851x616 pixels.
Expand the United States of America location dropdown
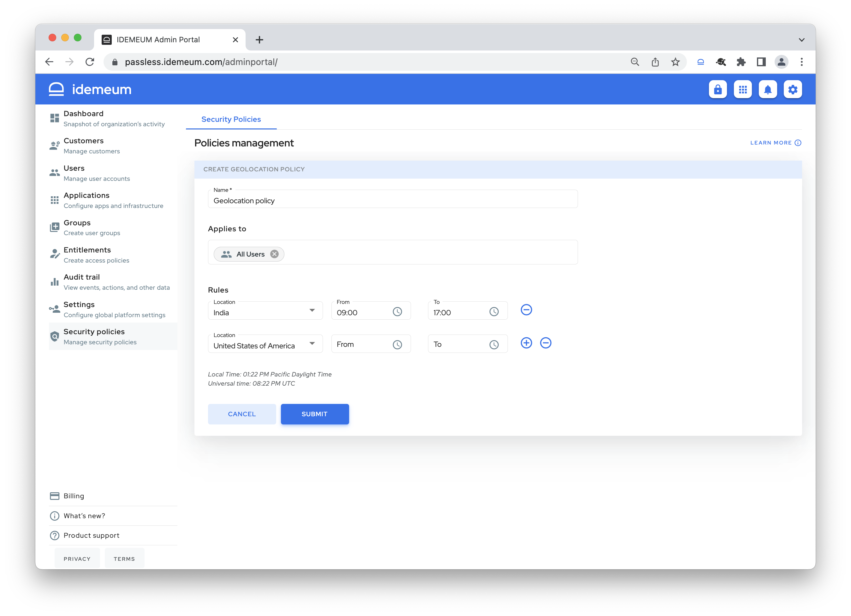[312, 343]
